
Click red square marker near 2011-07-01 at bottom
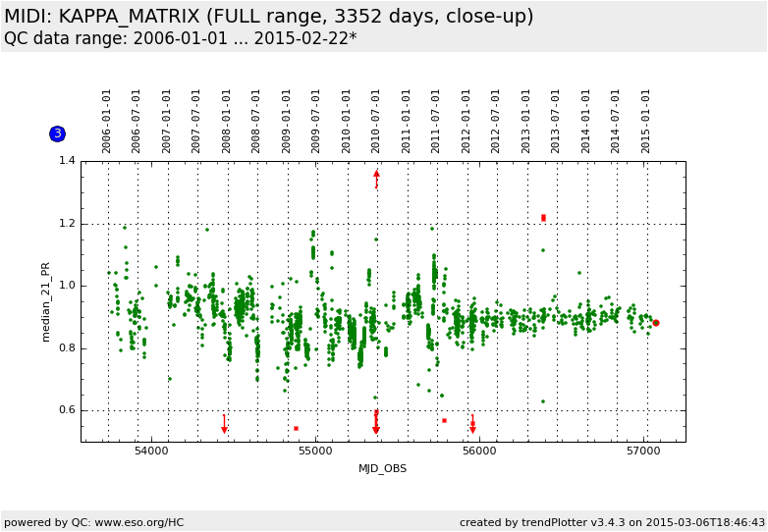444,420
